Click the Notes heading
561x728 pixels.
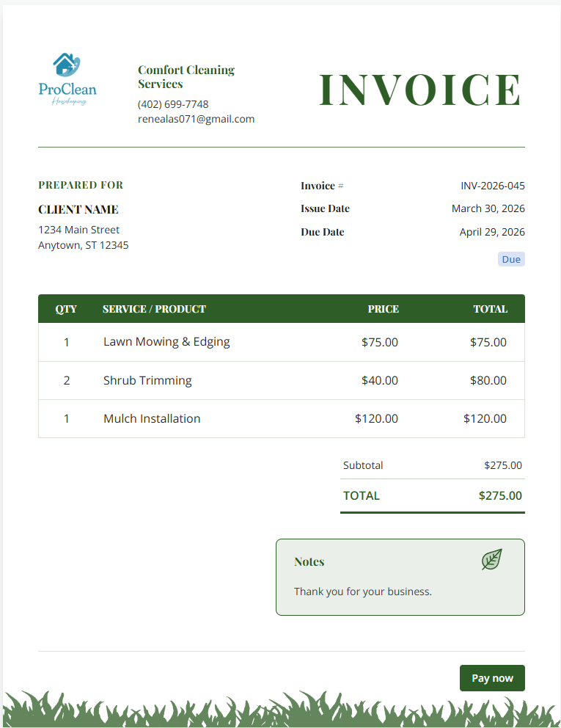tap(309, 562)
